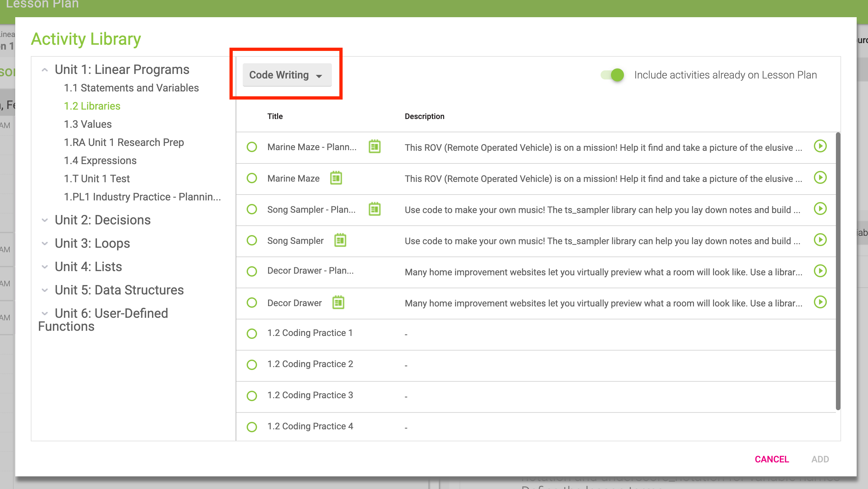Screen dimensions: 868x489
Task: Click the Decor Drawer - Planning title
Action: coord(310,271)
